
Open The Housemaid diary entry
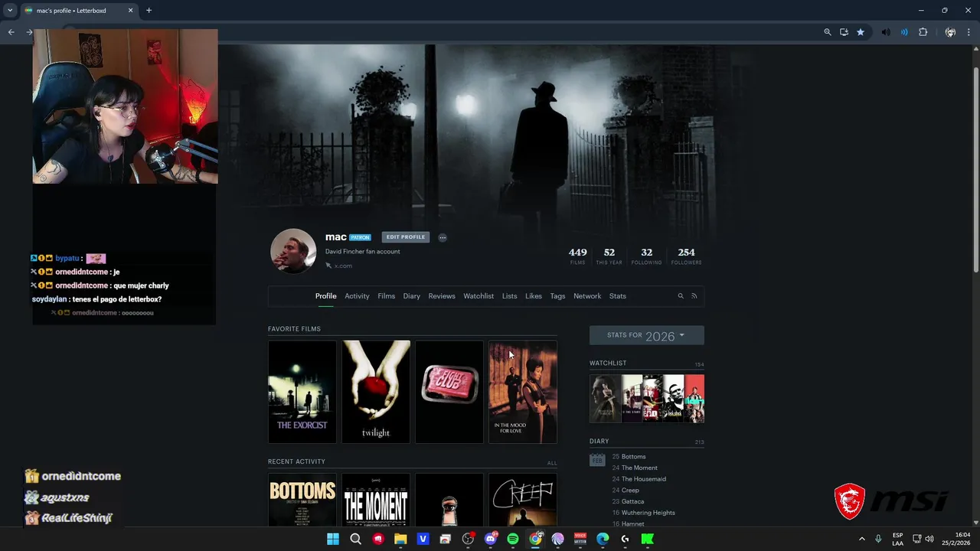pyautogui.click(x=644, y=479)
